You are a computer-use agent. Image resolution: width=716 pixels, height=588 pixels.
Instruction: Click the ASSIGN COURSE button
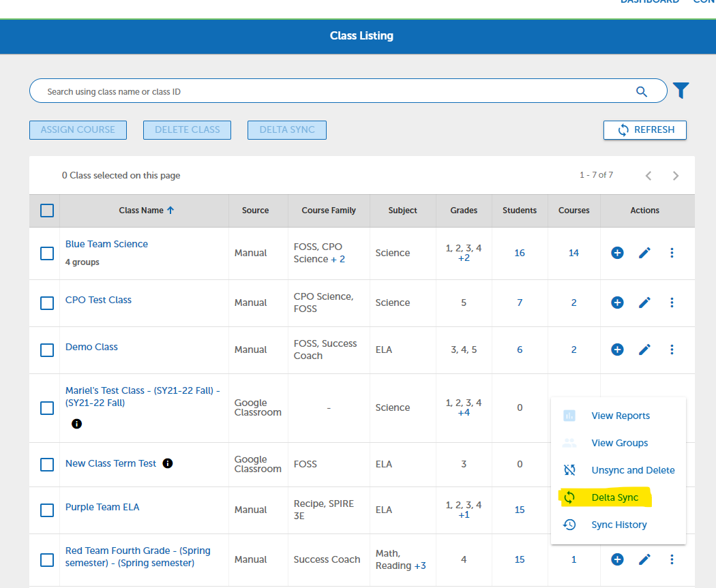click(x=78, y=130)
